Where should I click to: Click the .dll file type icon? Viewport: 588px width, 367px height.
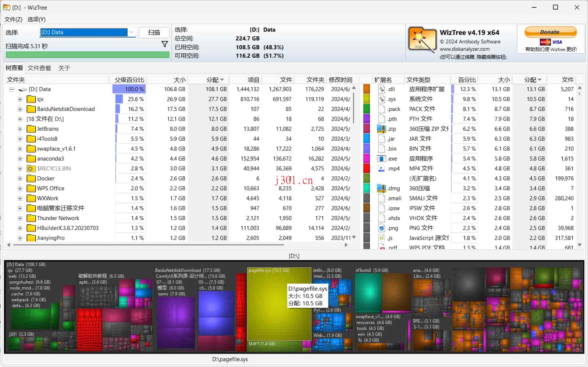[x=381, y=89]
